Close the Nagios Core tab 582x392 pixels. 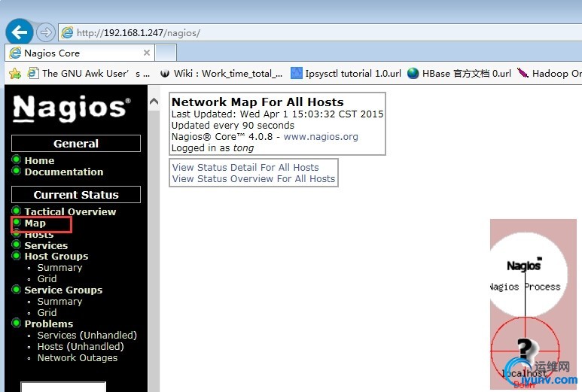click(147, 53)
